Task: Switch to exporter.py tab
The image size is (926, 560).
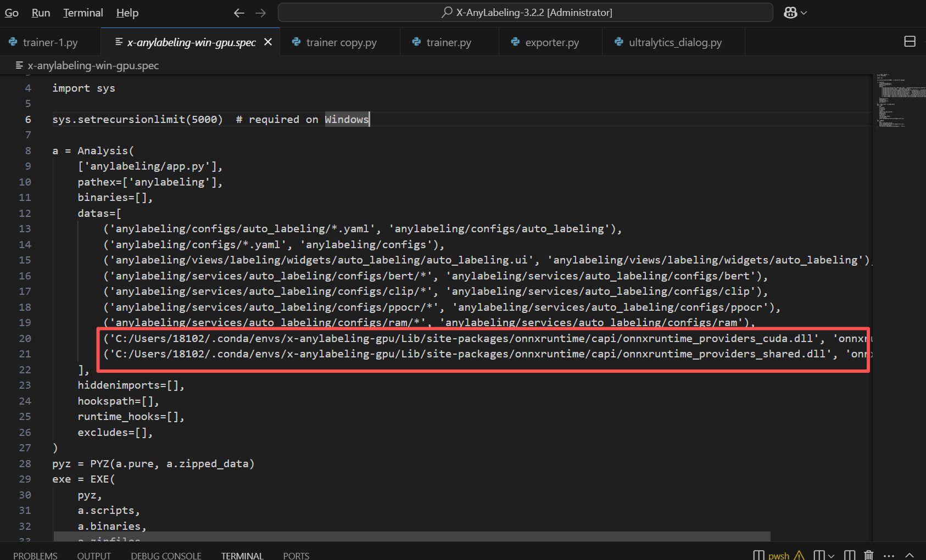Action: (551, 42)
